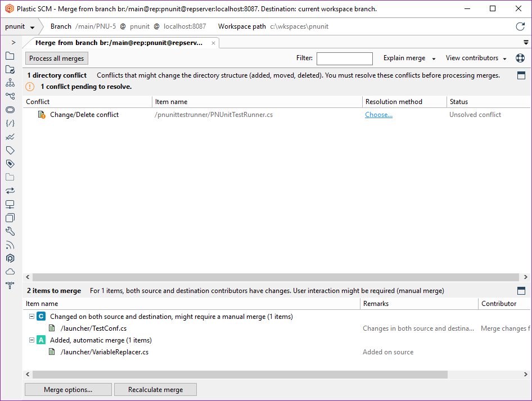The width and height of the screenshot is (532, 401).
Task: Click conflicts list horizontal scrollbar track
Action: click(276, 277)
